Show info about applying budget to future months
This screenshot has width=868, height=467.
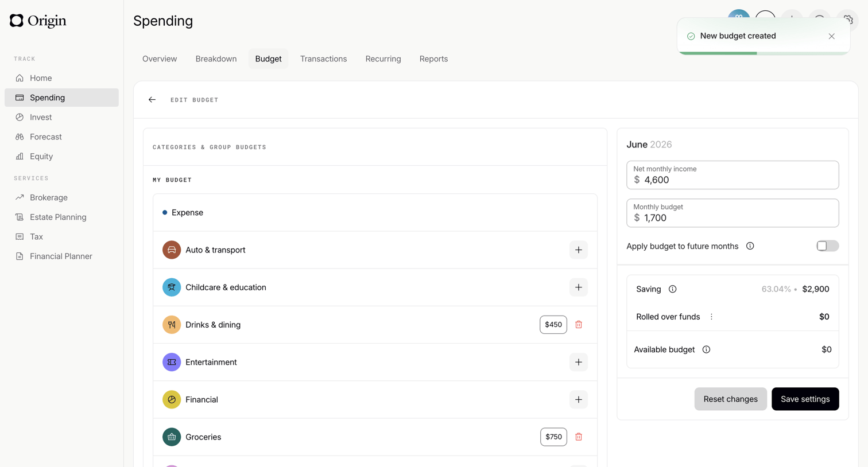click(x=750, y=246)
